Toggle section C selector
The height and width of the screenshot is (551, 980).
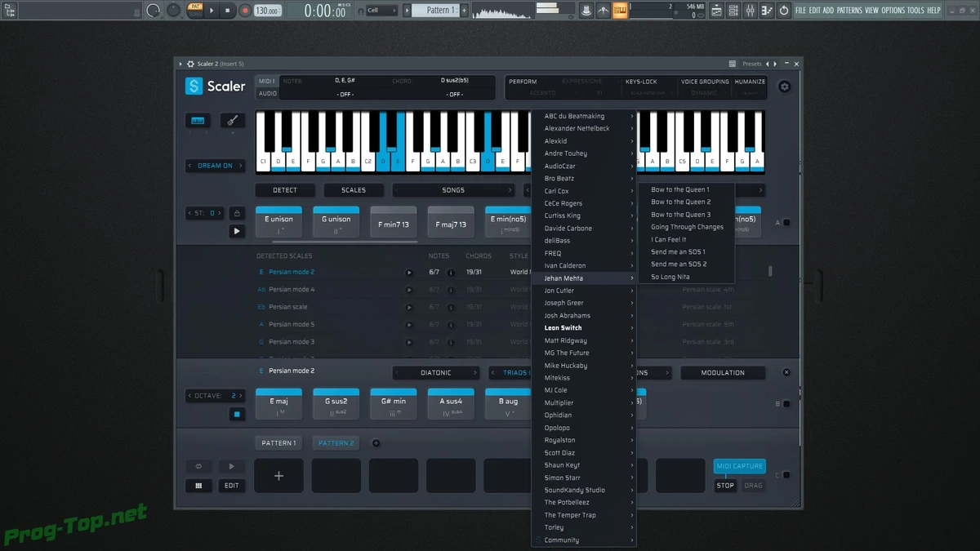pos(786,475)
